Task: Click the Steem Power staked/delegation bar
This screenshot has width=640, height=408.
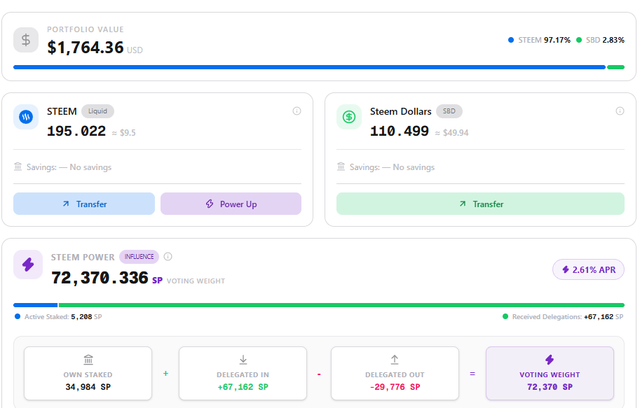Action: point(319,305)
